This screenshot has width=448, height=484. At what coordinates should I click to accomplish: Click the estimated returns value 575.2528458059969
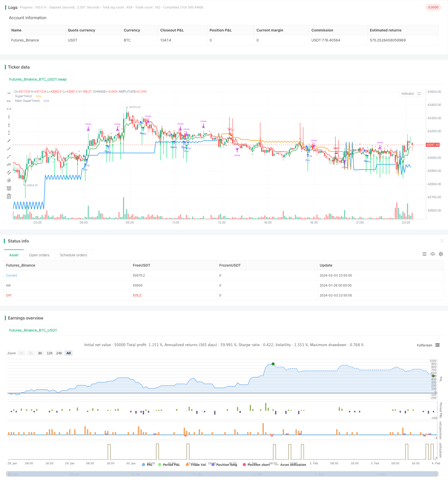tap(388, 40)
